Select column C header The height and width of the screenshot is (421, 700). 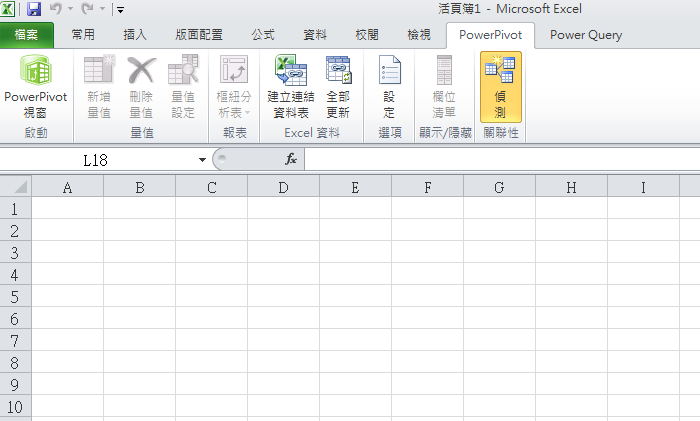click(212, 187)
